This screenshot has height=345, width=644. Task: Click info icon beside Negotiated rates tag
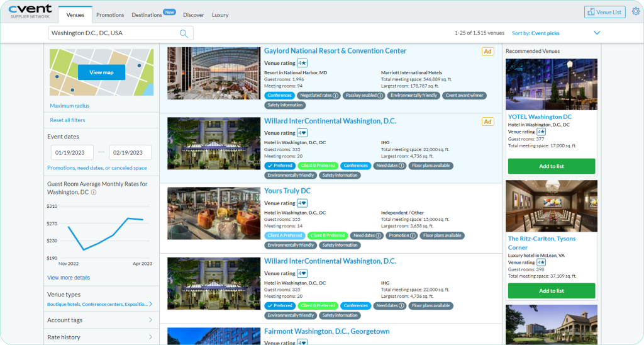coord(336,96)
